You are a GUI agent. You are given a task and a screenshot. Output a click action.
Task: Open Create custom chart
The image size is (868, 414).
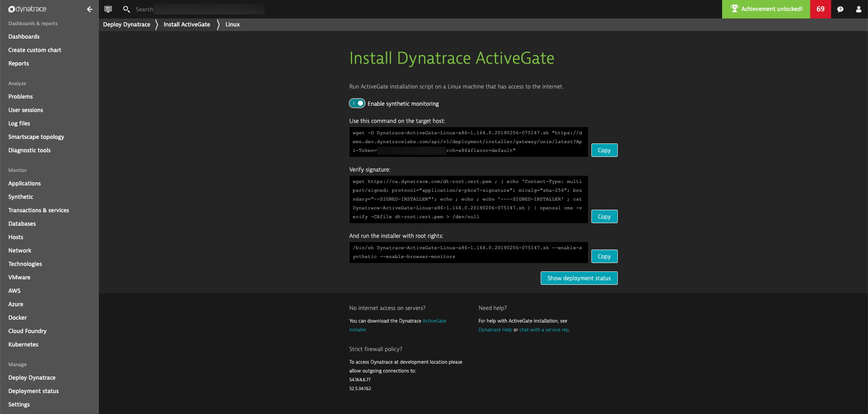[35, 50]
